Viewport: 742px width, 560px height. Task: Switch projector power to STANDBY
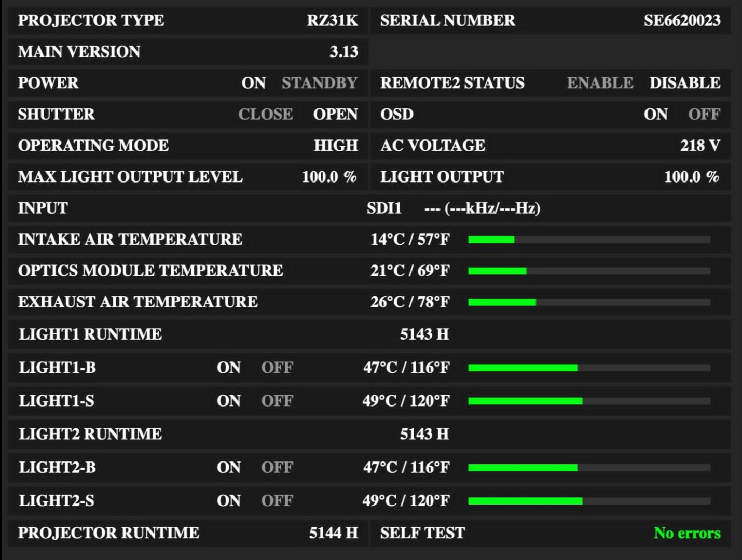[x=319, y=83]
